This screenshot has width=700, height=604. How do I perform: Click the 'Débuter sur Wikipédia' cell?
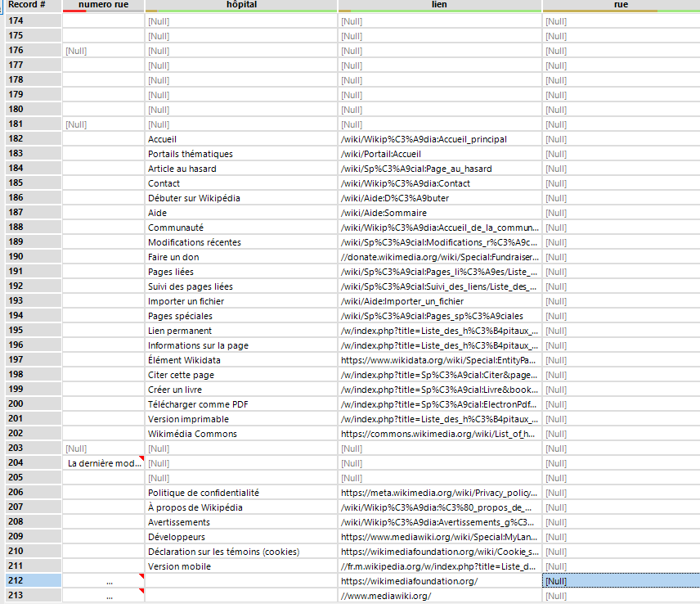[x=241, y=198]
